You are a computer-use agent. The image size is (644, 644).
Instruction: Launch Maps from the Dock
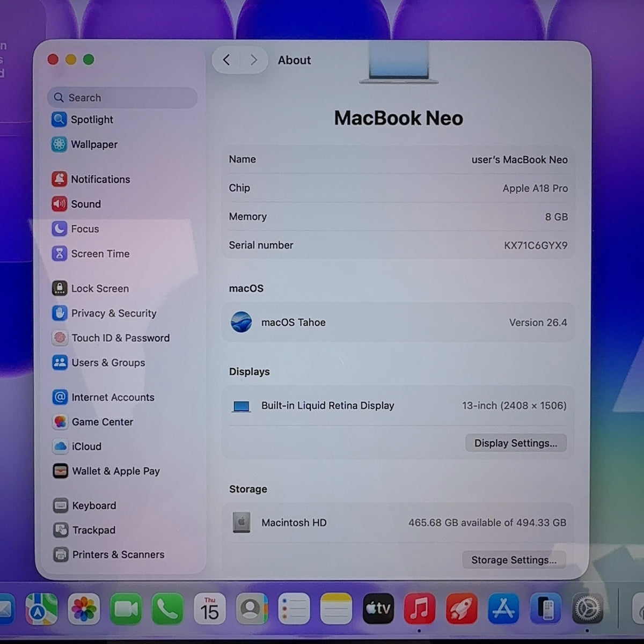[42, 609]
